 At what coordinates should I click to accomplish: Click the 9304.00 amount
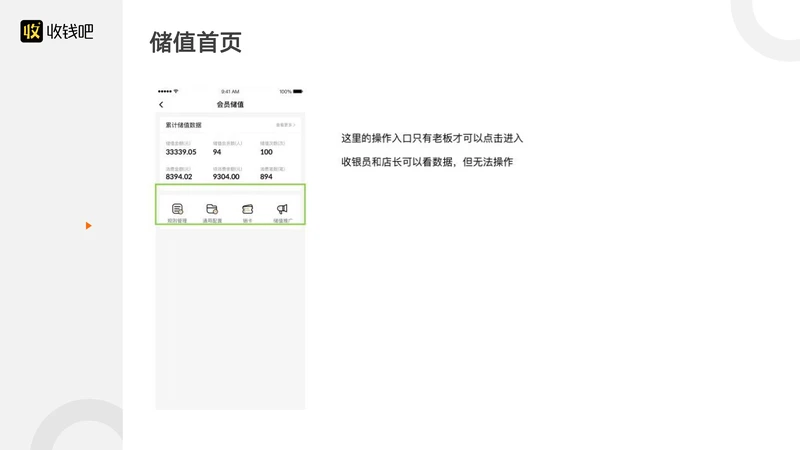pyautogui.click(x=226, y=177)
